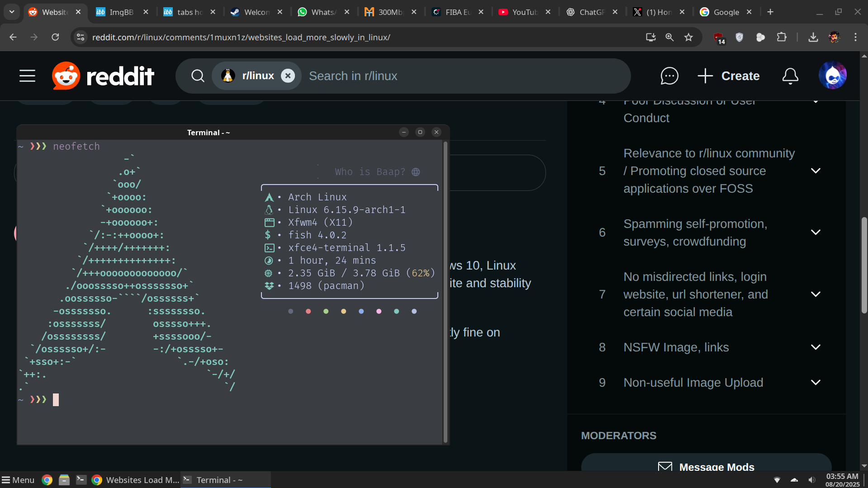This screenshot has height=488, width=868.
Task: Open the shield extension icon
Action: 739,37
